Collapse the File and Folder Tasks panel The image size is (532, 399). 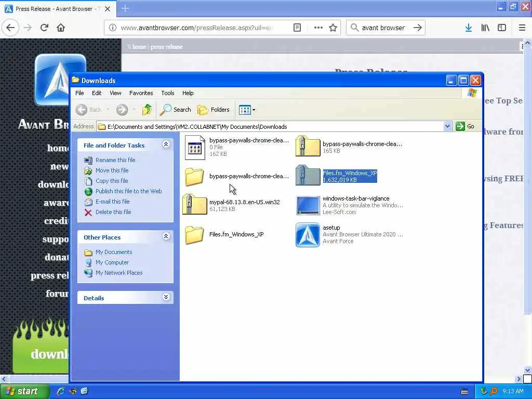(166, 144)
